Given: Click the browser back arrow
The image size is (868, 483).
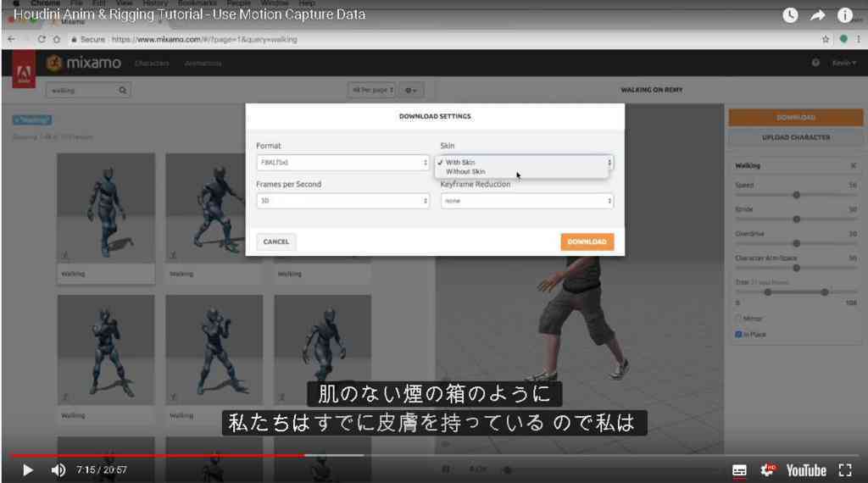Looking at the screenshot, I should 12,39.
